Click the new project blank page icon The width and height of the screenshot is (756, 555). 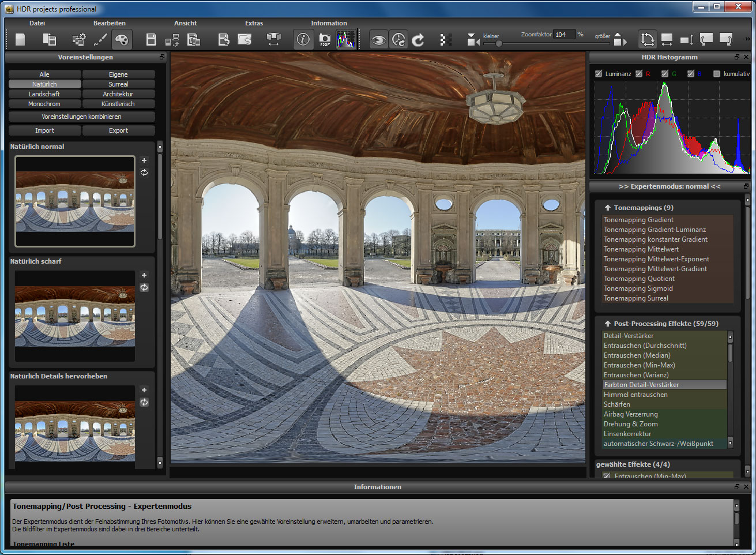pyautogui.click(x=20, y=39)
